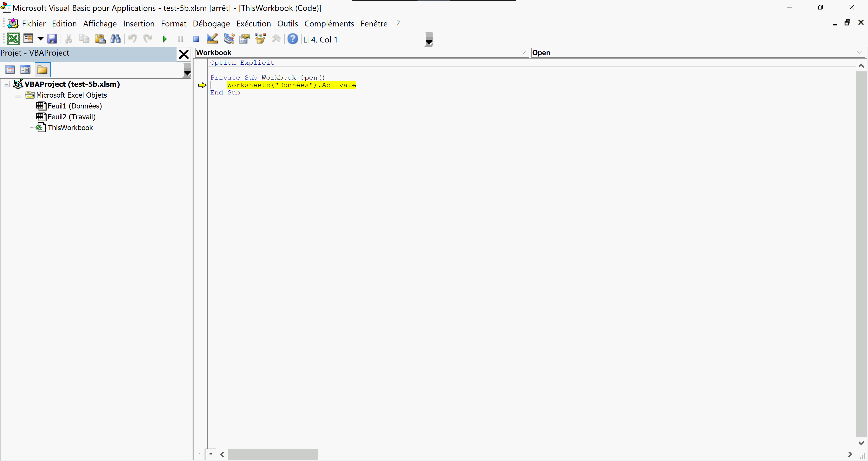Screen dimensions: 868x461
Task: Switch to full module view button
Action: pos(211,454)
